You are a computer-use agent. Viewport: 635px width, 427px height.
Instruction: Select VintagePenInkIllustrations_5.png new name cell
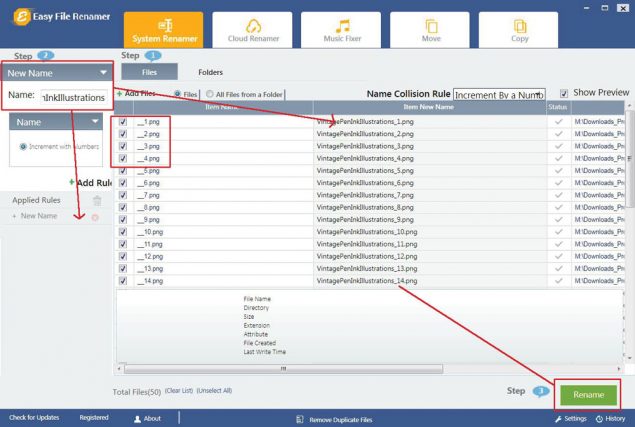click(x=429, y=171)
